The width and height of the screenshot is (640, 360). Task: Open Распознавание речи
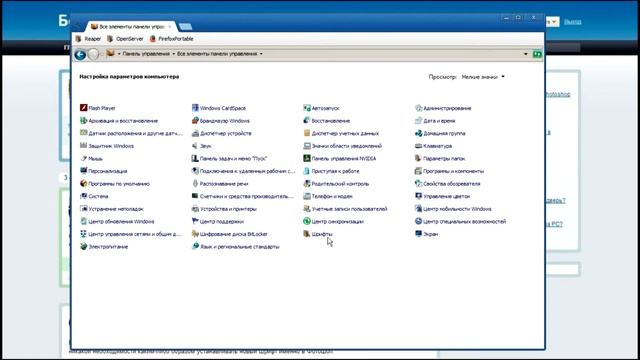click(220, 184)
